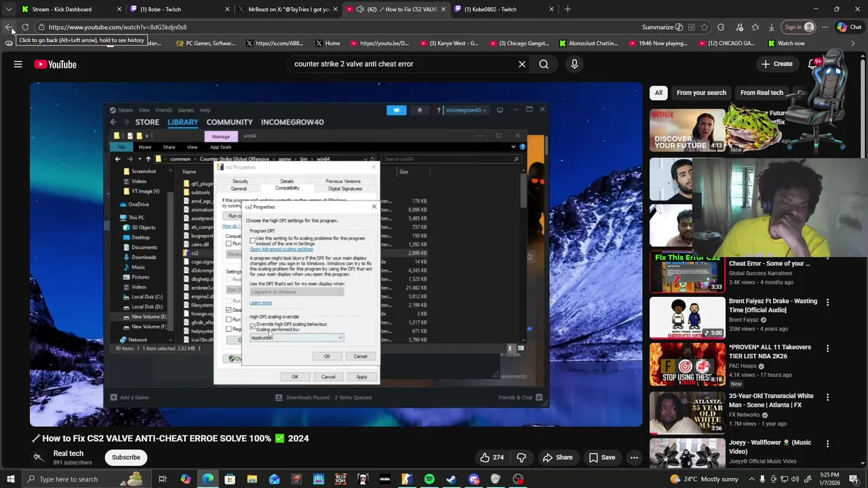The width and height of the screenshot is (868, 488).
Task: Click the browser Sign in button
Action: tap(799, 27)
